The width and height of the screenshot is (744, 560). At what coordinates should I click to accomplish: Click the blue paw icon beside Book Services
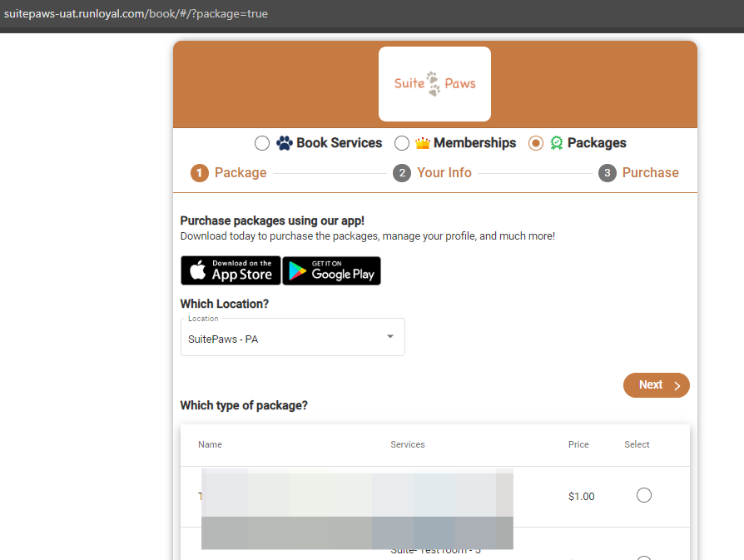(x=285, y=143)
